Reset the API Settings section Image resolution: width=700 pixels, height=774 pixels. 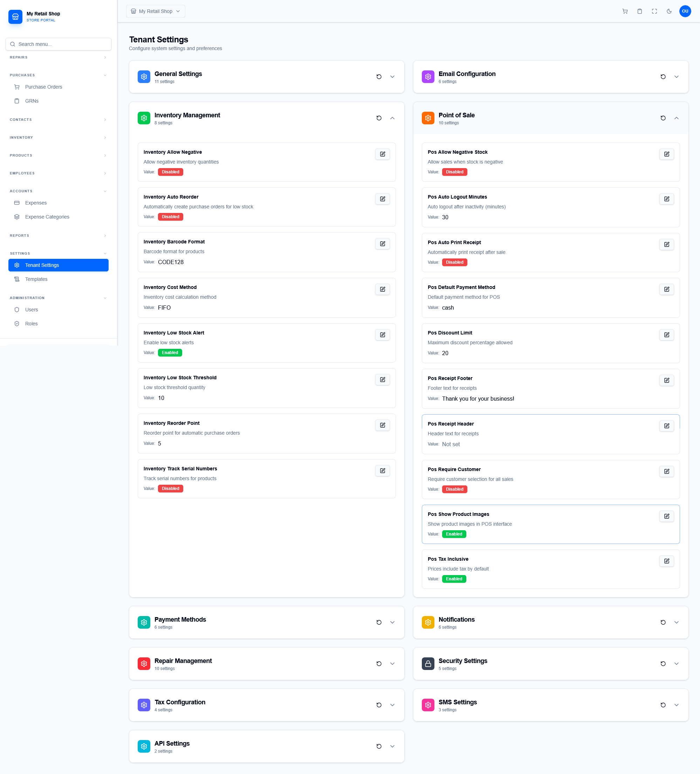pyautogui.click(x=379, y=746)
